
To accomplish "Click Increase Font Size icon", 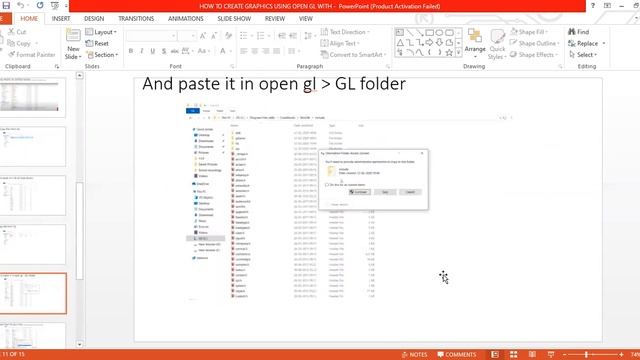I will [203, 36].
